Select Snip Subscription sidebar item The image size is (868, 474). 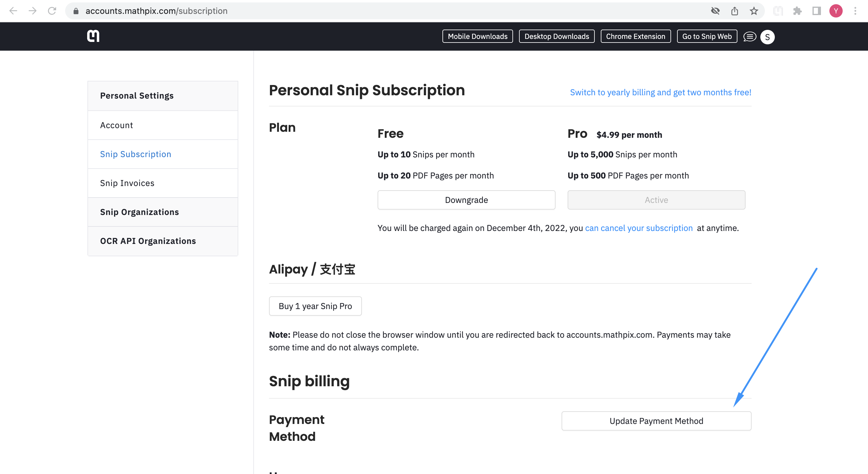tap(135, 153)
